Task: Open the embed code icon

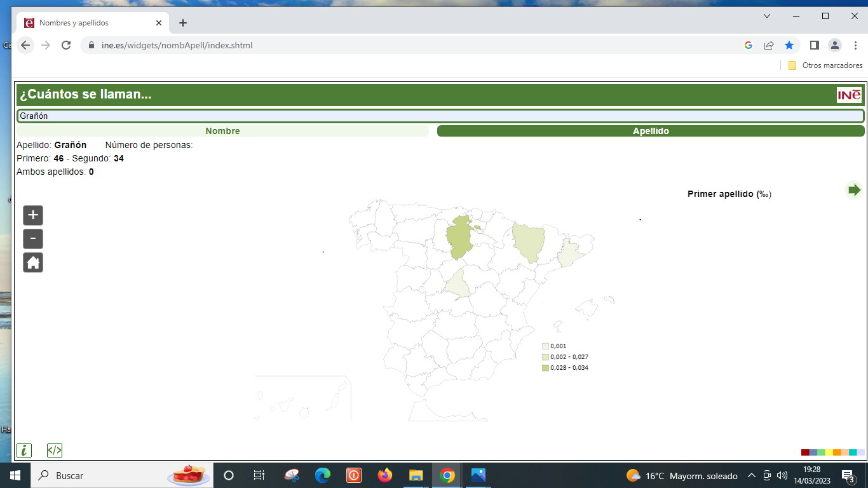Action: [x=55, y=451]
